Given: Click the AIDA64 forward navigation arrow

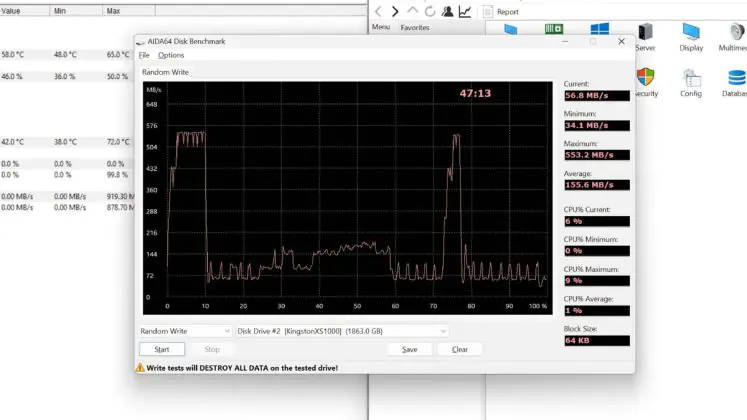Looking at the screenshot, I should point(395,11).
